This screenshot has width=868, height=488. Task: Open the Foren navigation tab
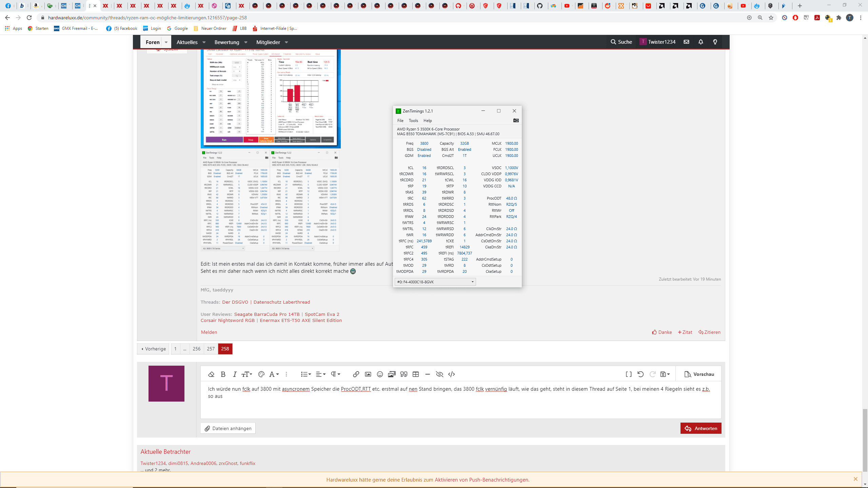(x=153, y=42)
